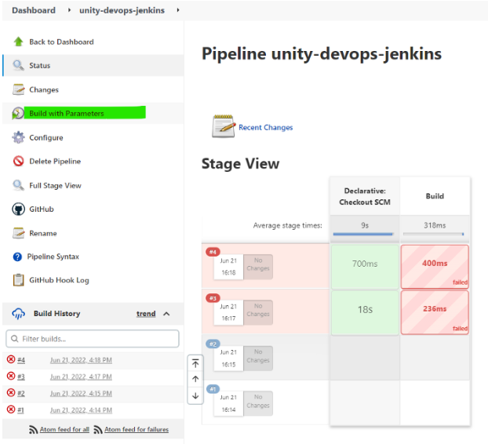This screenshot has height=448, width=488.
Task: Click the Status magnifier icon
Action: (18, 65)
